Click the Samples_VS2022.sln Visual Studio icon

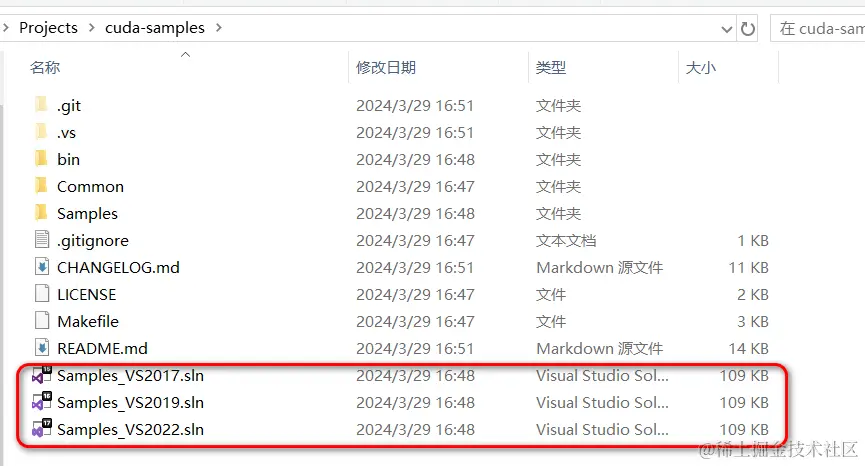[41, 429]
